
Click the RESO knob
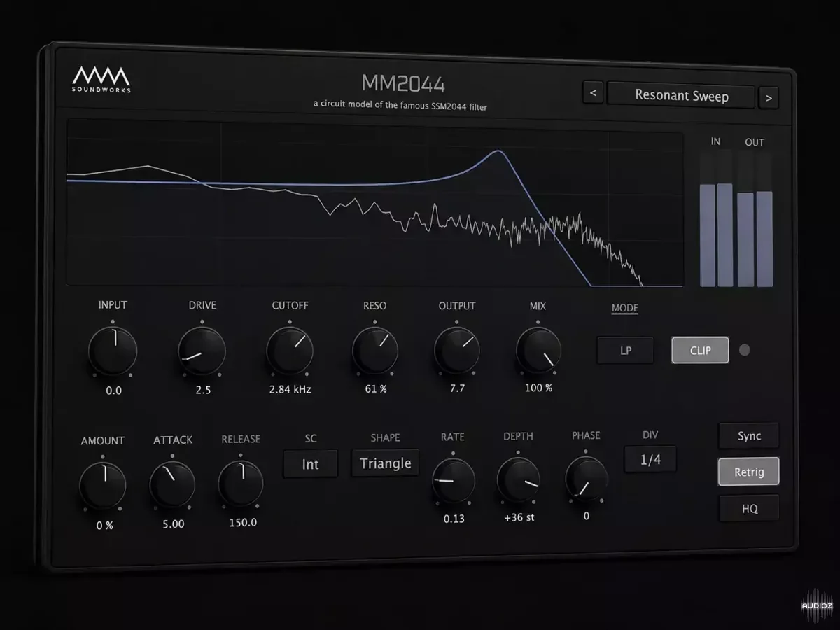coord(375,350)
